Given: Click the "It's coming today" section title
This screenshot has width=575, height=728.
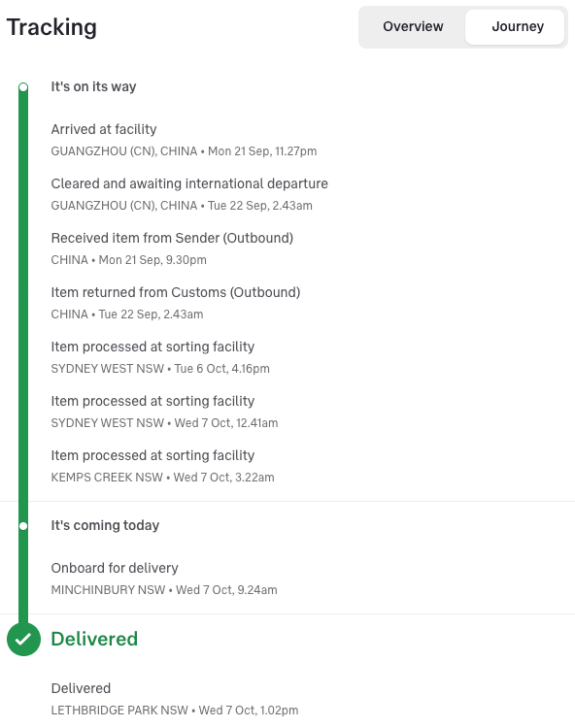Looking at the screenshot, I should 105,525.
